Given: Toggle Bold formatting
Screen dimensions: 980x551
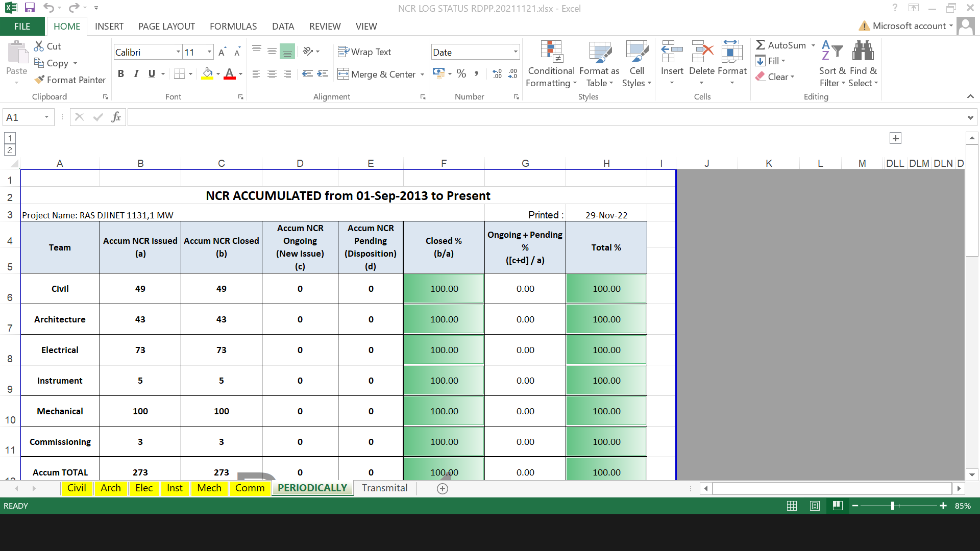Looking at the screenshot, I should pos(120,74).
